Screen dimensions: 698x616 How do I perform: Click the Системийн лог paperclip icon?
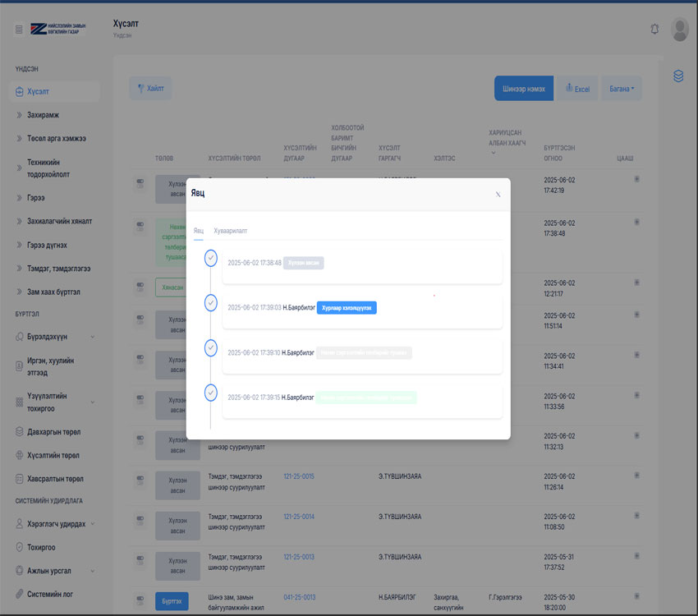coord(20,594)
